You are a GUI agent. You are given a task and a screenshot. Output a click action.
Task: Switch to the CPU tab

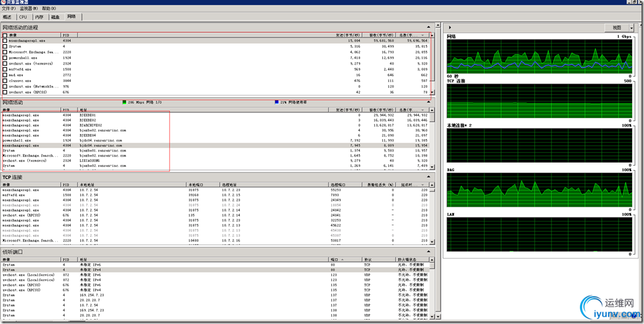point(23,17)
